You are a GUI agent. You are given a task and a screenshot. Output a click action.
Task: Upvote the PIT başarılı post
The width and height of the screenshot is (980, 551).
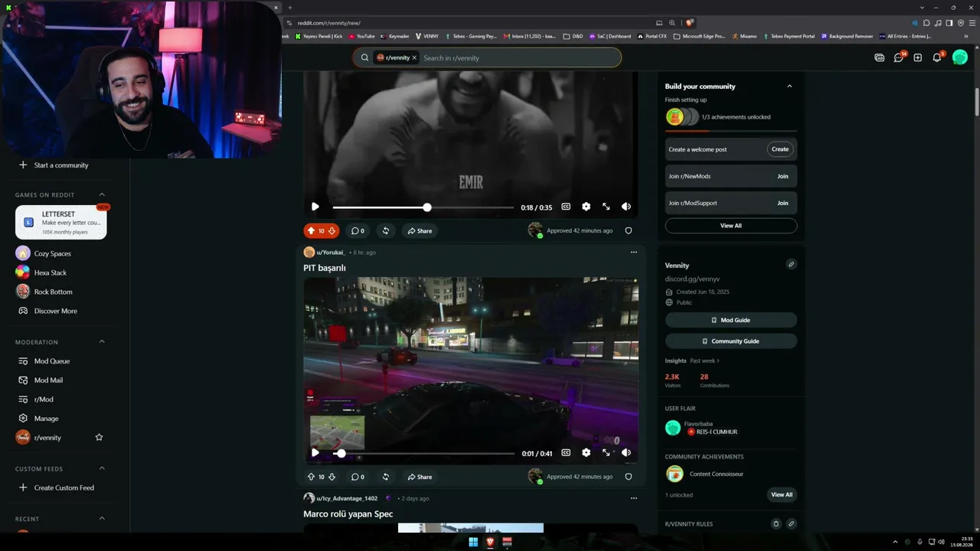coord(311,477)
